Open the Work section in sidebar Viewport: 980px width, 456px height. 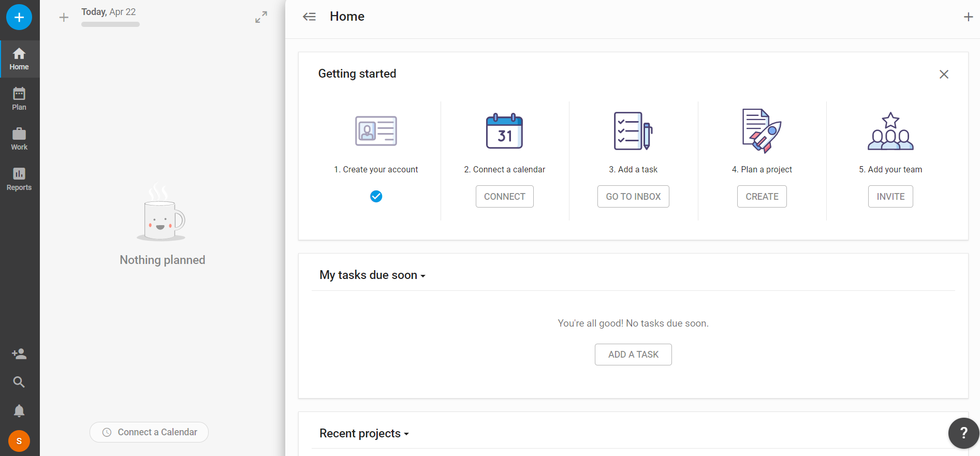pos(19,139)
